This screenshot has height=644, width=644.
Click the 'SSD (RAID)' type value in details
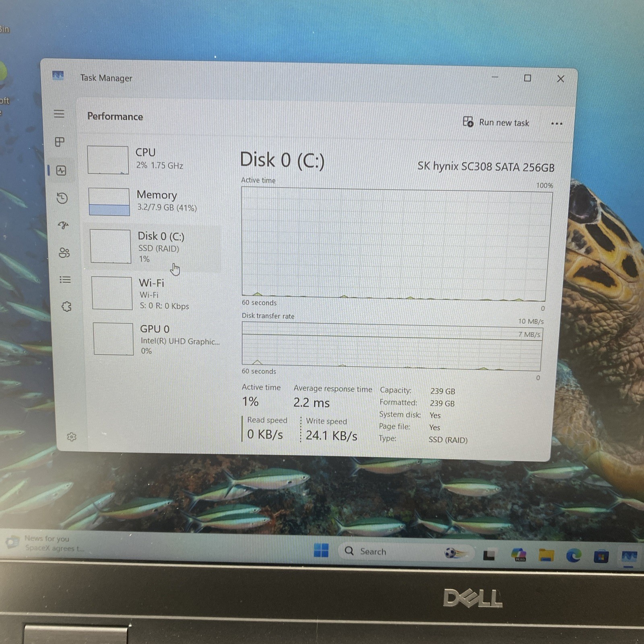coord(448,440)
